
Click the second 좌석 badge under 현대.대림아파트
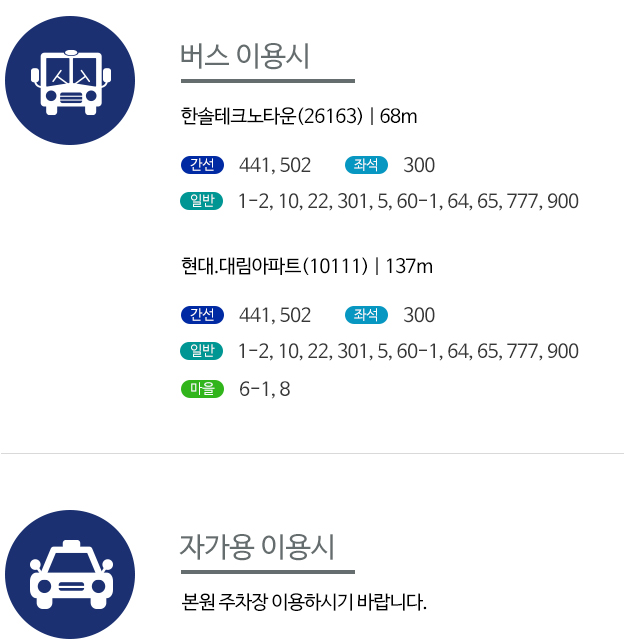point(367,315)
